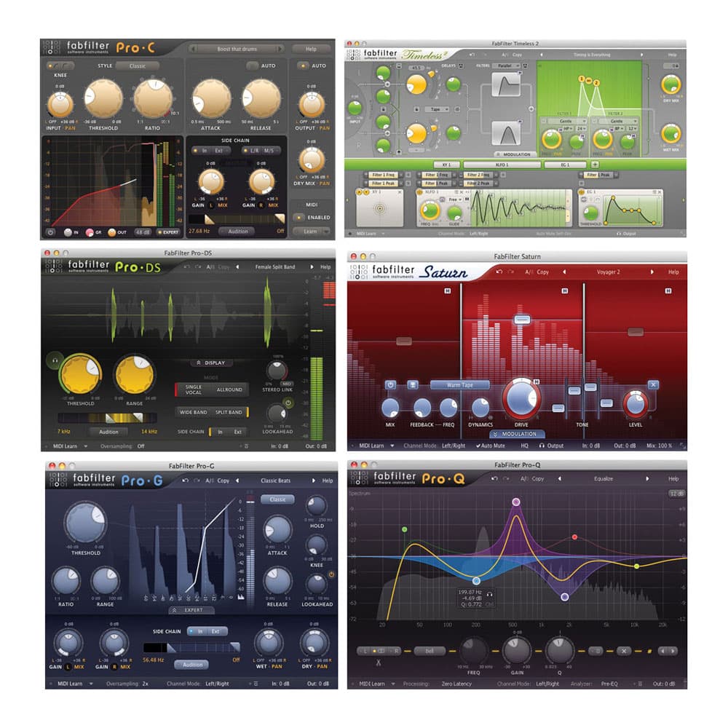Click the Pro-C previous preset arrow
728x728 pixels.
pyautogui.click(x=194, y=49)
